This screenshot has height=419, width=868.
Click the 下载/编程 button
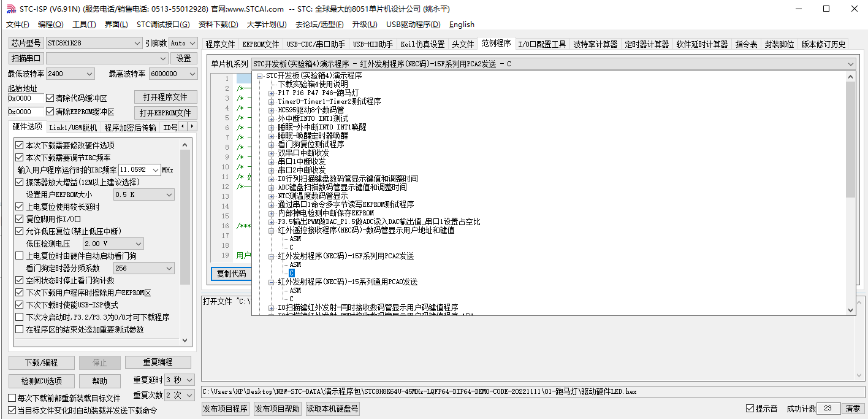[42, 363]
